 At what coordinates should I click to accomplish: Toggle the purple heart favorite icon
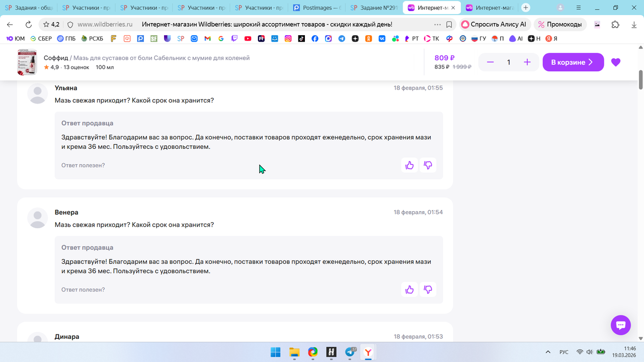pos(616,62)
